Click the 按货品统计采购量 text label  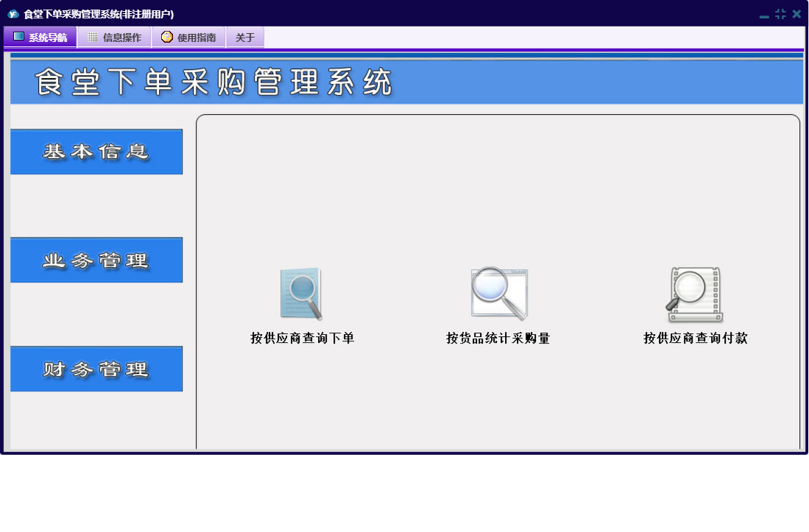coord(498,338)
